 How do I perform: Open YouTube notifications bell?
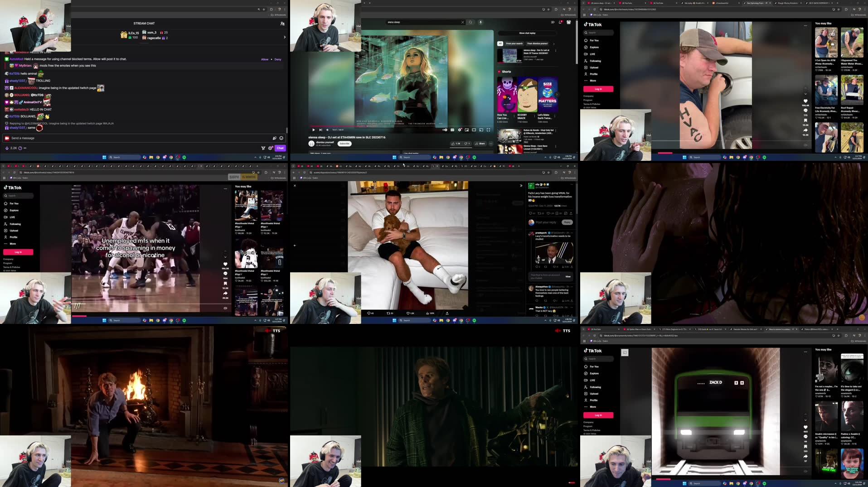click(x=561, y=22)
